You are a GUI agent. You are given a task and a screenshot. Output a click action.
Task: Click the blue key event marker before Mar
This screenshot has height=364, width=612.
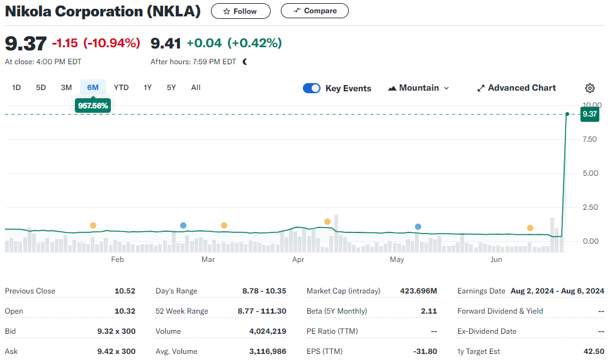183,225
